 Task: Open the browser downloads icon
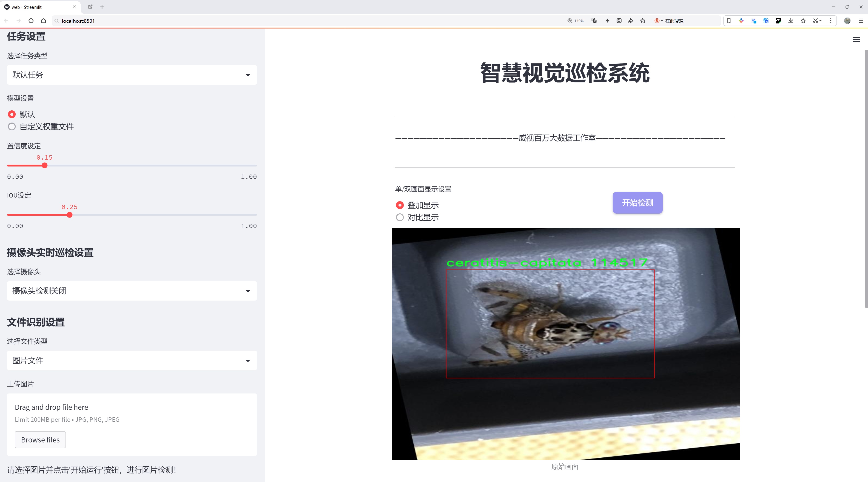[x=791, y=21]
